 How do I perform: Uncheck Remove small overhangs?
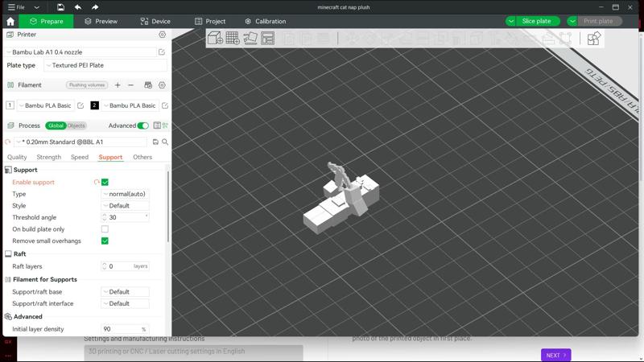[105, 241]
